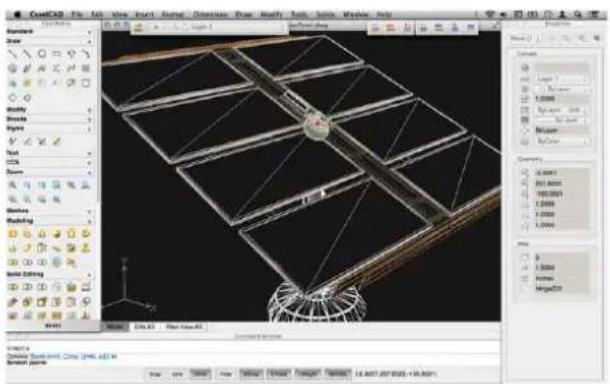Open Spotlight search in macOS menu bar
The width and height of the screenshot is (610, 384).
[578, 14]
